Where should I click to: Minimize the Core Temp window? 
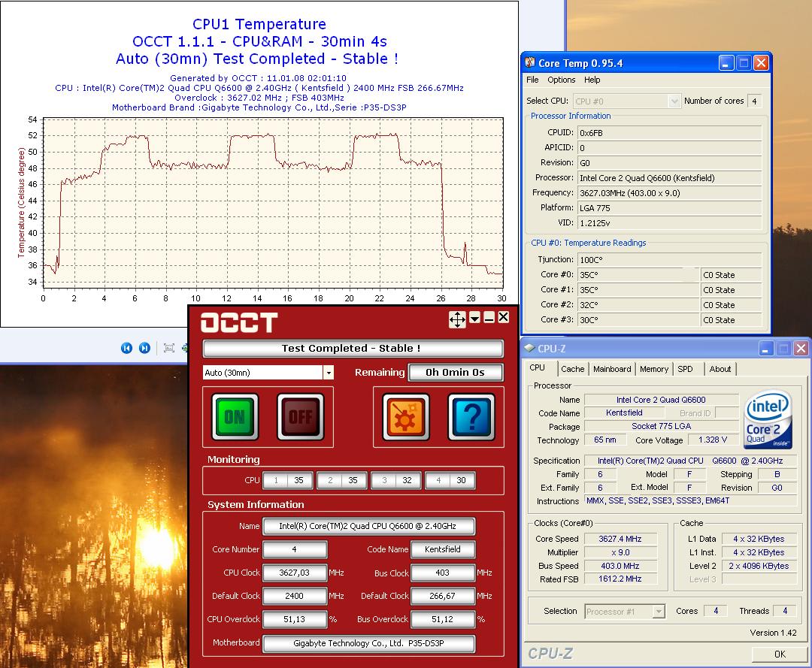pyautogui.click(x=726, y=63)
